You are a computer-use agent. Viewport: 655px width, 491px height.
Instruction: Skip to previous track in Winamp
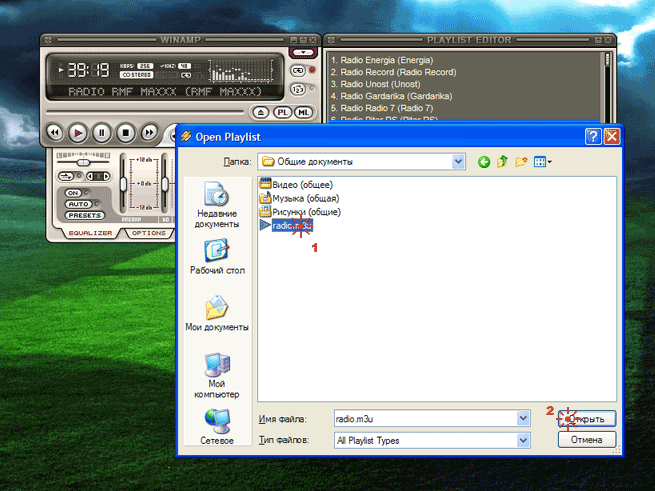pyautogui.click(x=54, y=133)
